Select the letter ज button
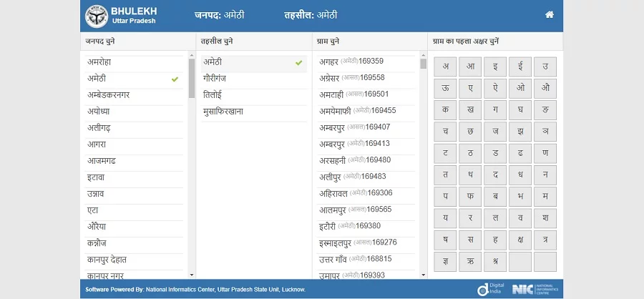Image resolution: width=644 pixels, height=299 pixels. point(495,132)
